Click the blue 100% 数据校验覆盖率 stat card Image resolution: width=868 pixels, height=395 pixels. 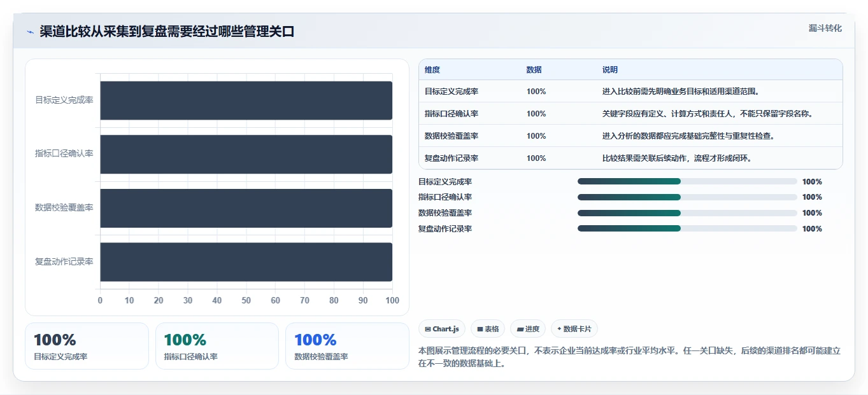(347, 346)
